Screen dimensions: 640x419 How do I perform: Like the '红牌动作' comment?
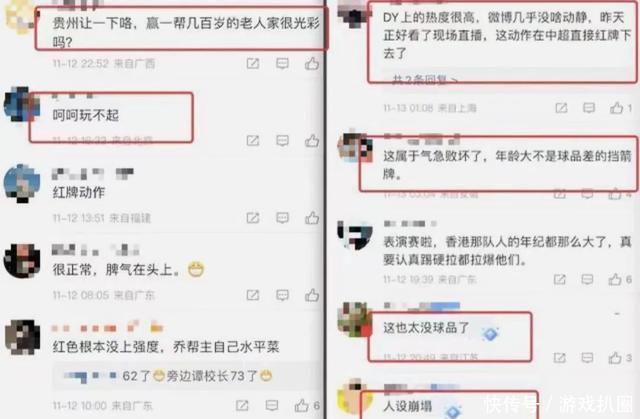(x=312, y=218)
